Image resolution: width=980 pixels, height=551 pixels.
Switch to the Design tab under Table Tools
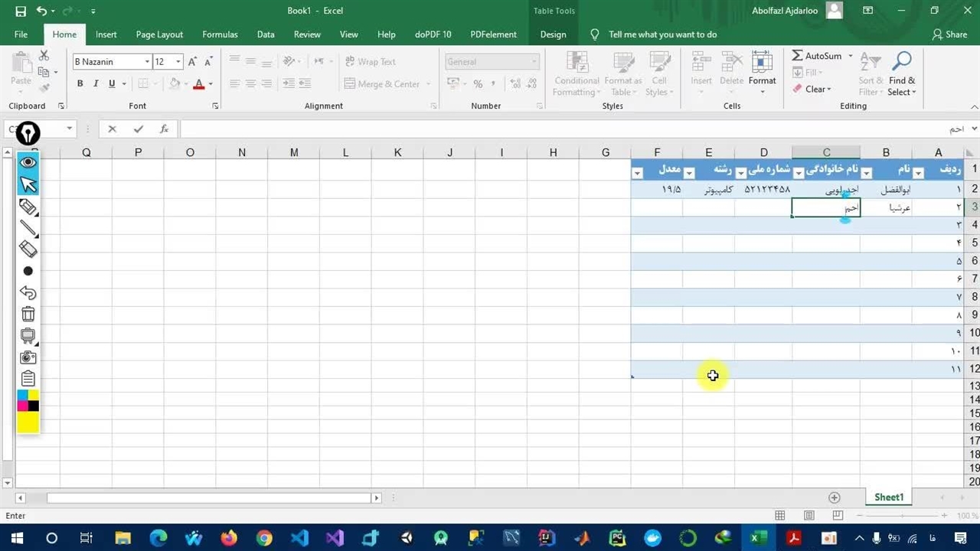[553, 34]
